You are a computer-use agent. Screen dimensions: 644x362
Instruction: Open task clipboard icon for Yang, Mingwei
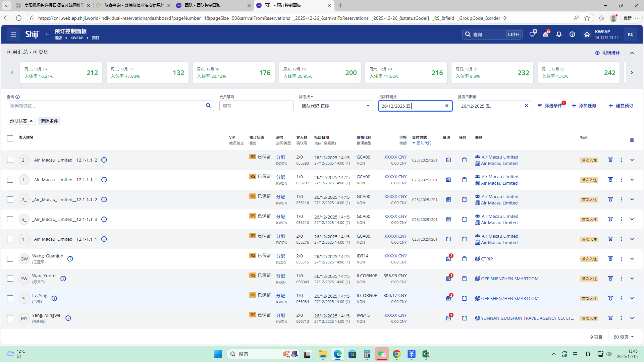click(x=464, y=318)
